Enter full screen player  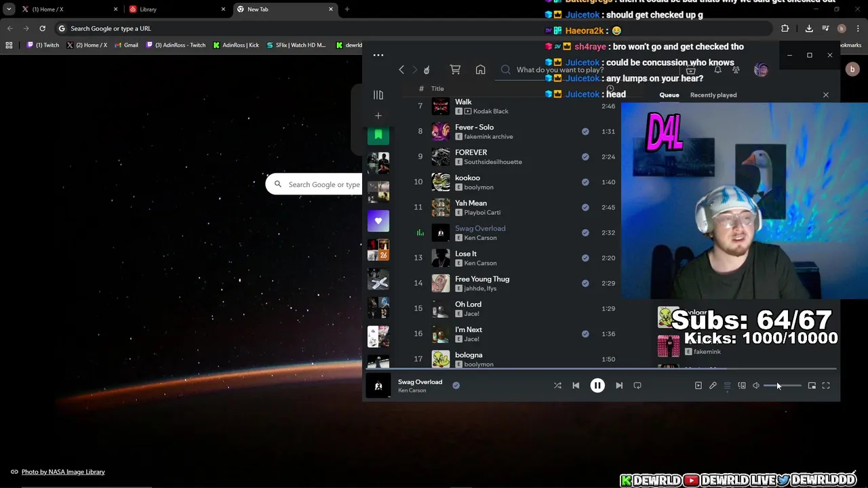(x=826, y=386)
